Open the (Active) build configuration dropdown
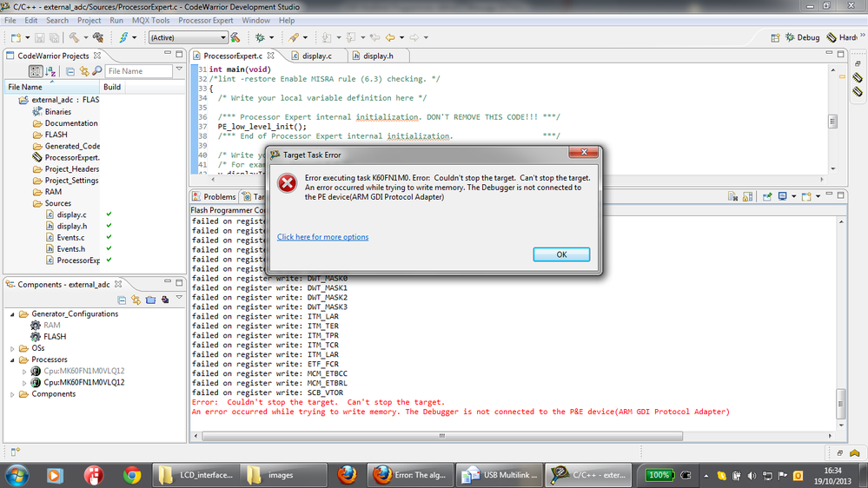The height and width of the screenshot is (488, 868). (223, 37)
